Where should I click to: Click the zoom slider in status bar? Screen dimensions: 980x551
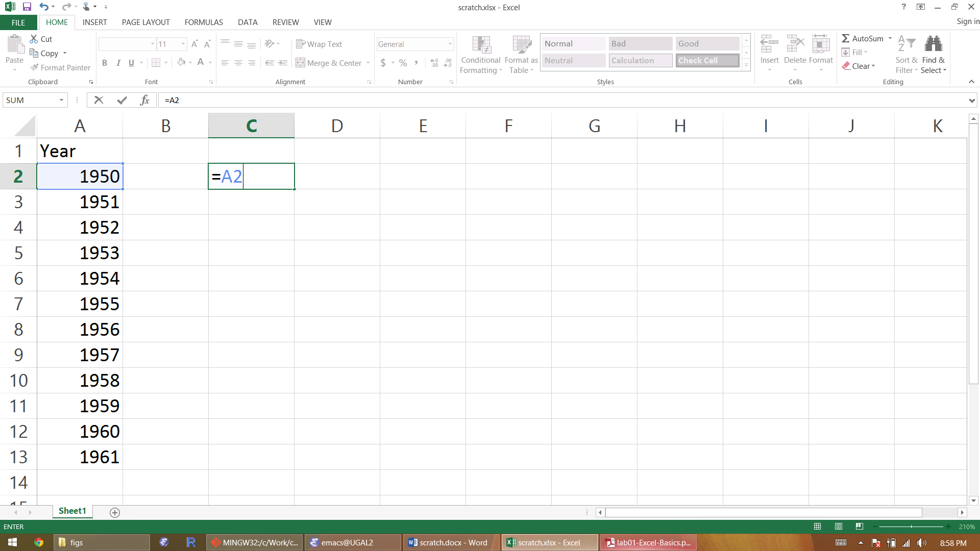(x=911, y=527)
